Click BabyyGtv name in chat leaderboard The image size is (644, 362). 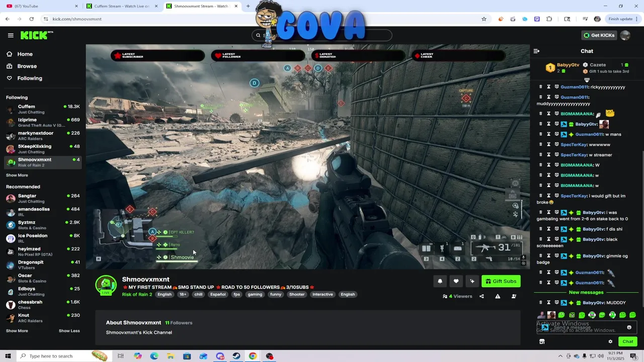click(568, 65)
